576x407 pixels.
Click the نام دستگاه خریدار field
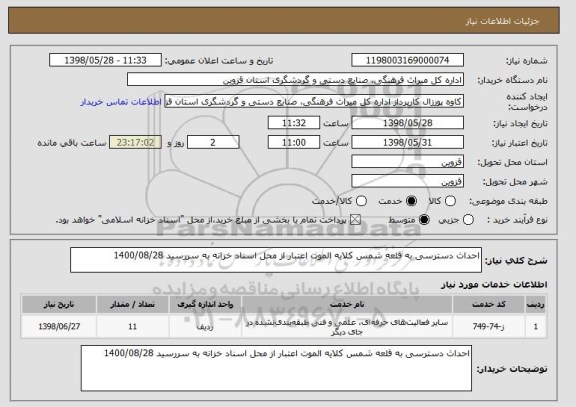(x=295, y=80)
